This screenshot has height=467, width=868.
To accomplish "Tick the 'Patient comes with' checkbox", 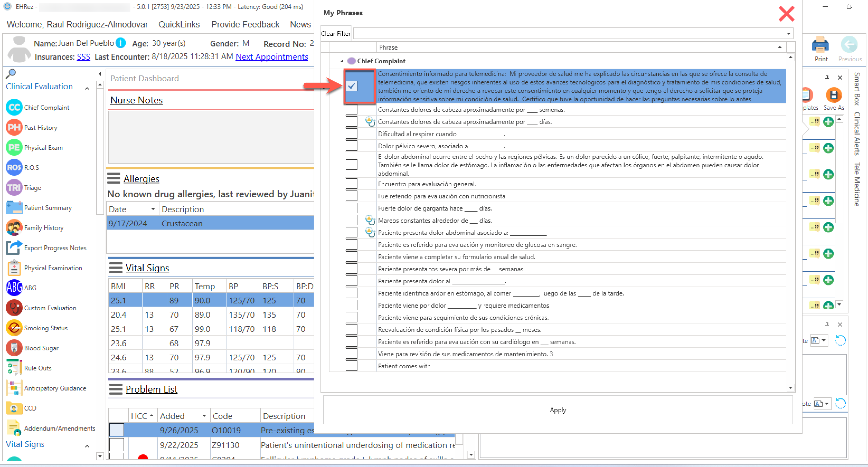I will tap(351, 366).
